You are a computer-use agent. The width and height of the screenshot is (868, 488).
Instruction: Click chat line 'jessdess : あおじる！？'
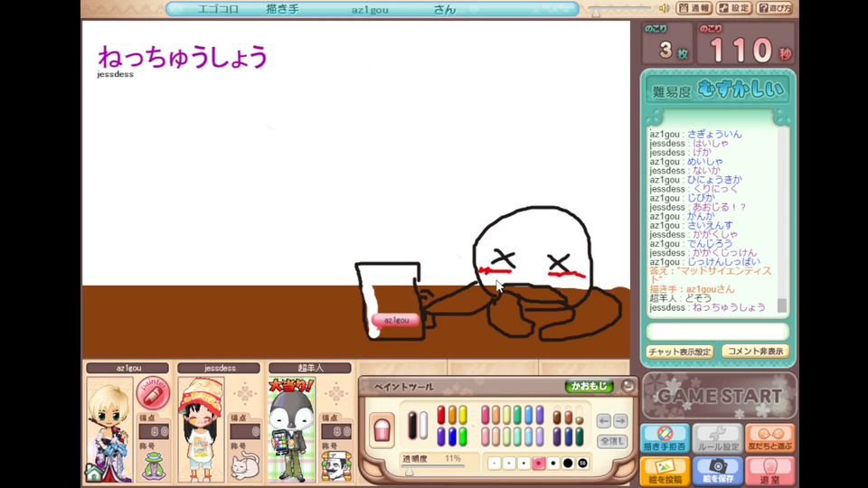point(698,207)
